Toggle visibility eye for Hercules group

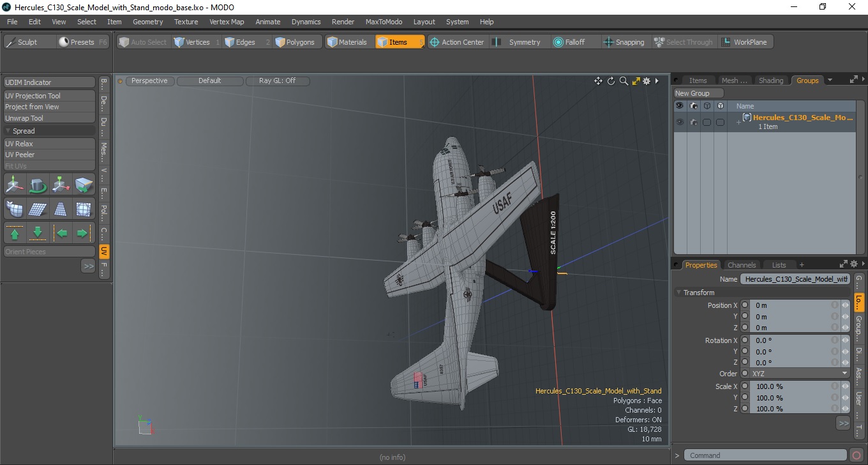[x=680, y=122]
